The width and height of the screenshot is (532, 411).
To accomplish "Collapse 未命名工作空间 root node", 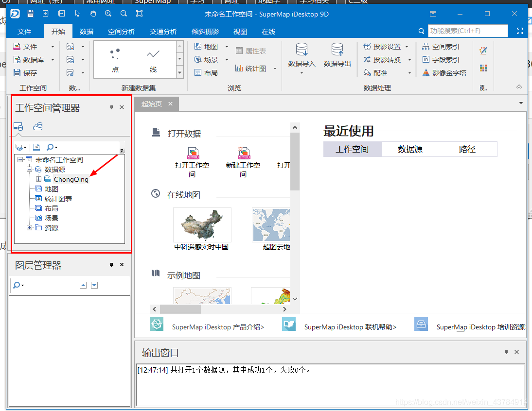I will [x=20, y=159].
